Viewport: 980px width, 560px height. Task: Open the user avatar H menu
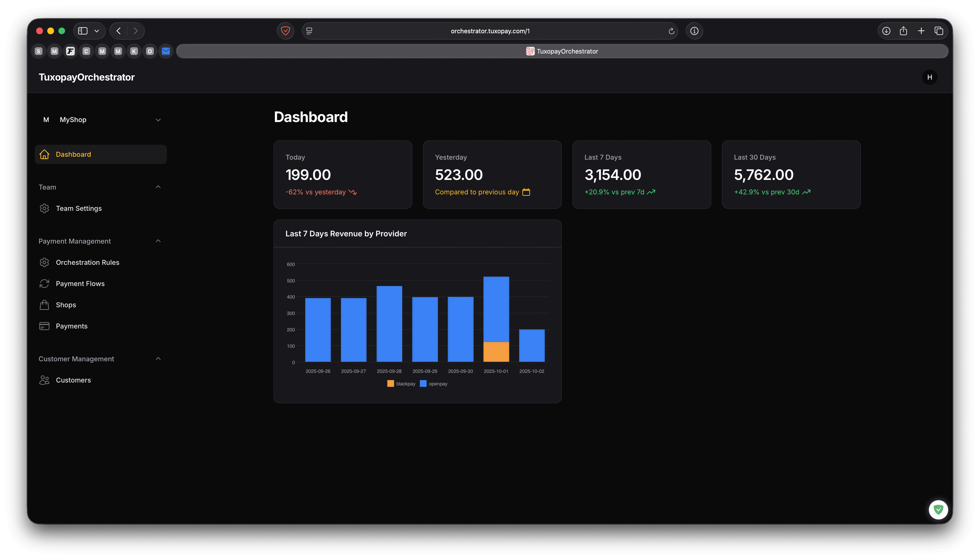(929, 77)
